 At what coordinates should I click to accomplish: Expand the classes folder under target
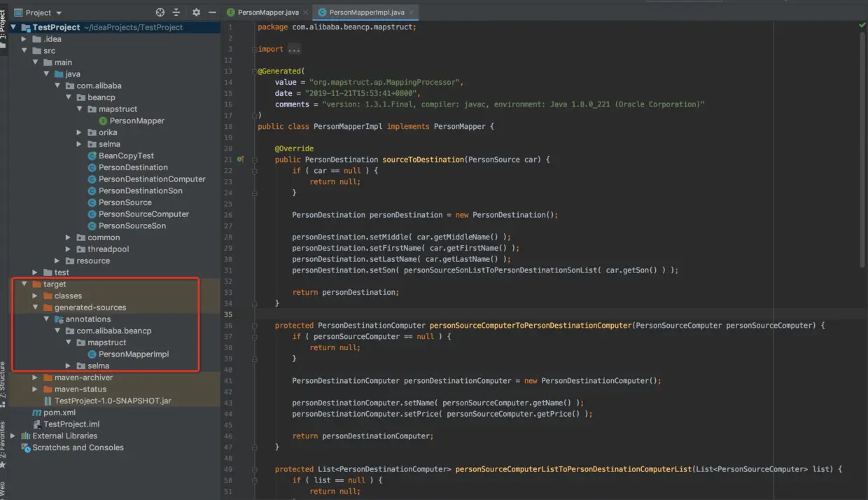coord(35,296)
